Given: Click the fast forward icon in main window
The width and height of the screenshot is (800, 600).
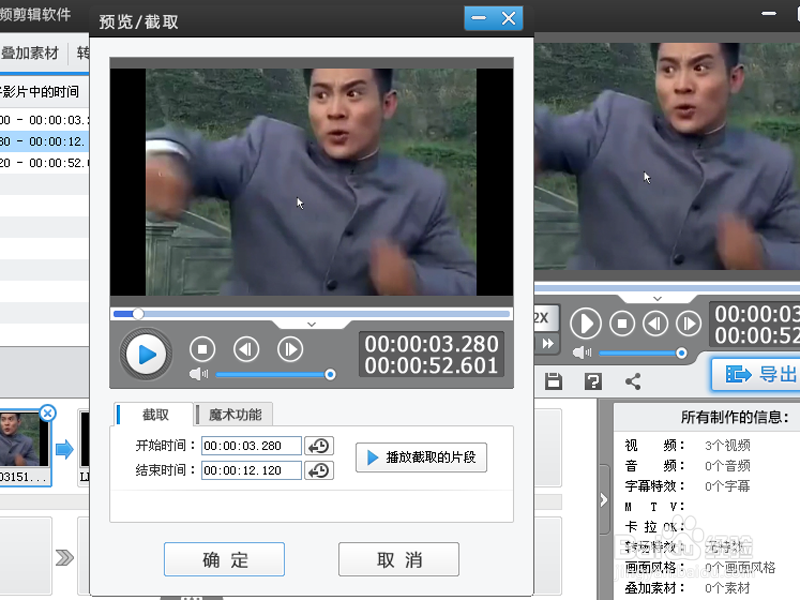Looking at the screenshot, I should (547, 343).
